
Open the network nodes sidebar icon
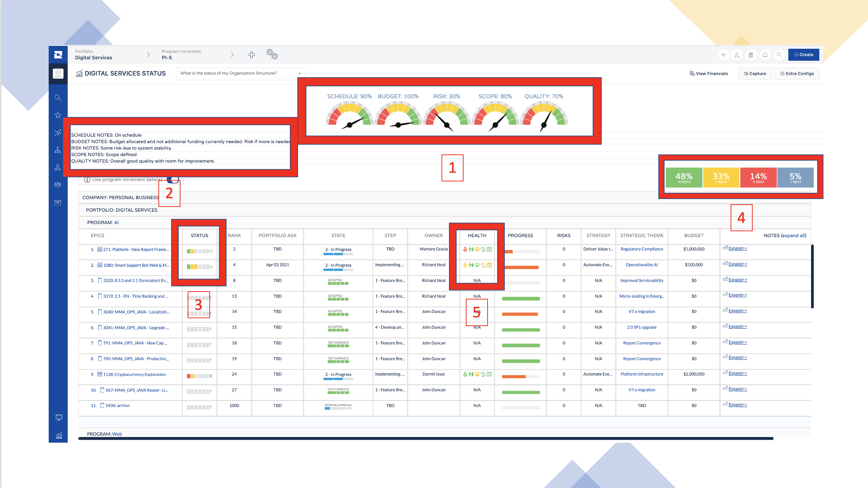click(x=58, y=133)
